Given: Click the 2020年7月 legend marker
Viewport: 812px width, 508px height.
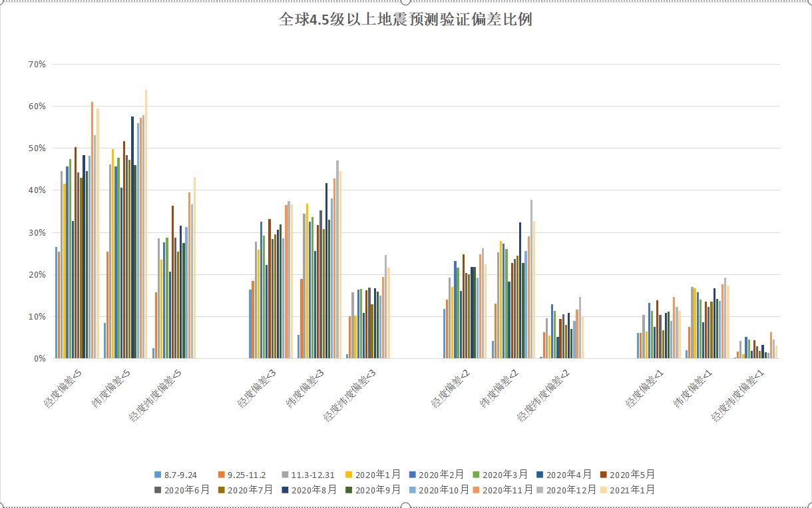Looking at the screenshot, I should pyautogui.click(x=223, y=490).
